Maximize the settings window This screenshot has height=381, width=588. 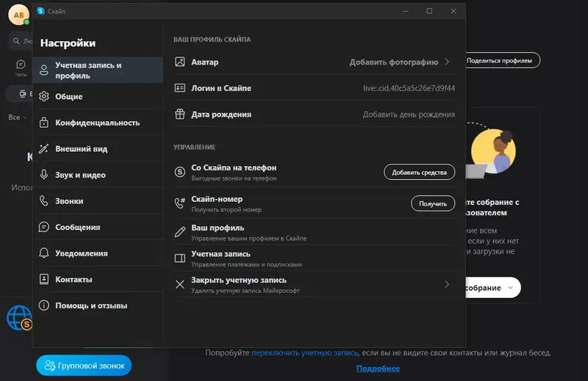click(429, 11)
